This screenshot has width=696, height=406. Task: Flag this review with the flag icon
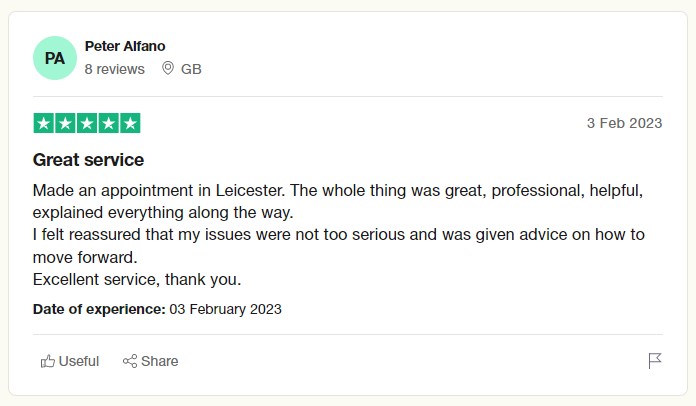[x=655, y=361]
